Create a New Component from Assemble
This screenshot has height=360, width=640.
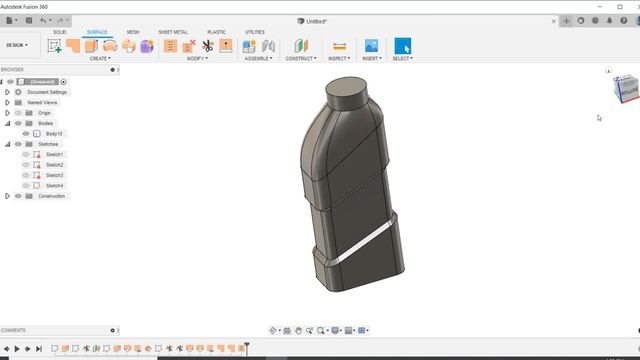(x=249, y=46)
